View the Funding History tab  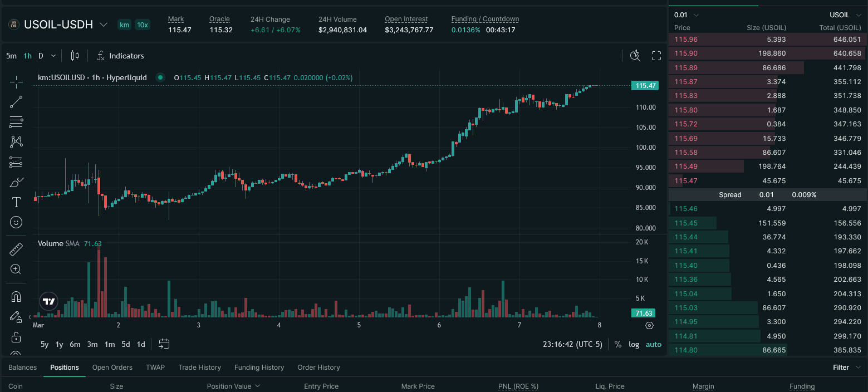[259, 367]
